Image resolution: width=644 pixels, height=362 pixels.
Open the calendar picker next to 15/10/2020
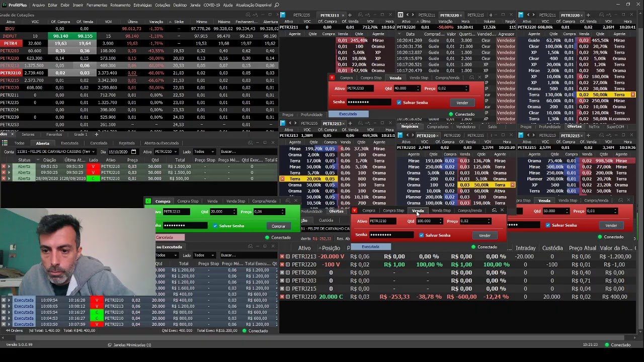(x=134, y=151)
